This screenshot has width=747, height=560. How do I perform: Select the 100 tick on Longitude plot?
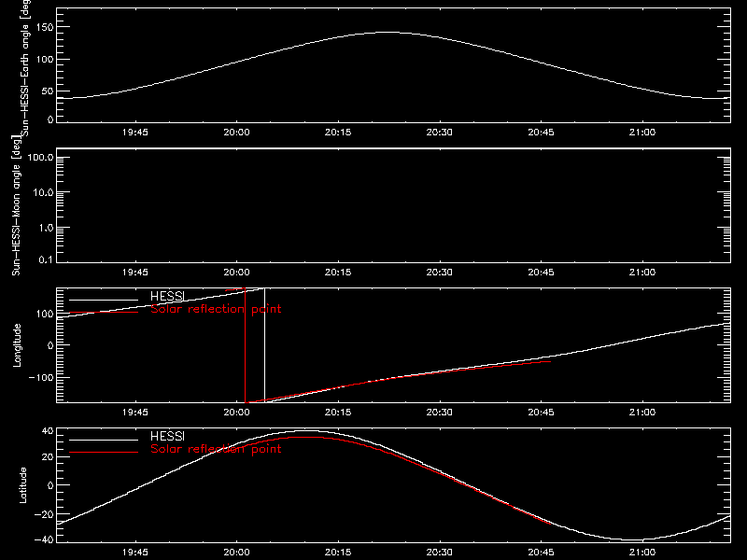click(x=45, y=314)
